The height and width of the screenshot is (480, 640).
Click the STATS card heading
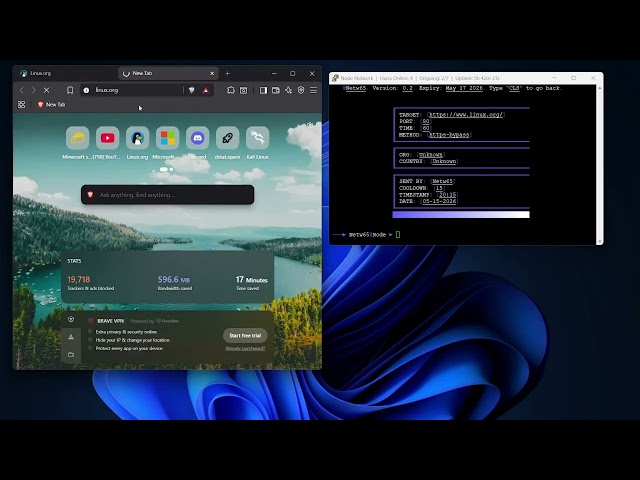coord(74,261)
